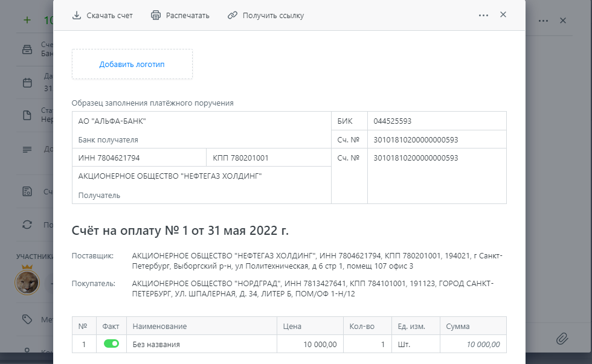Close the invoice preview dialog

pyautogui.click(x=503, y=14)
